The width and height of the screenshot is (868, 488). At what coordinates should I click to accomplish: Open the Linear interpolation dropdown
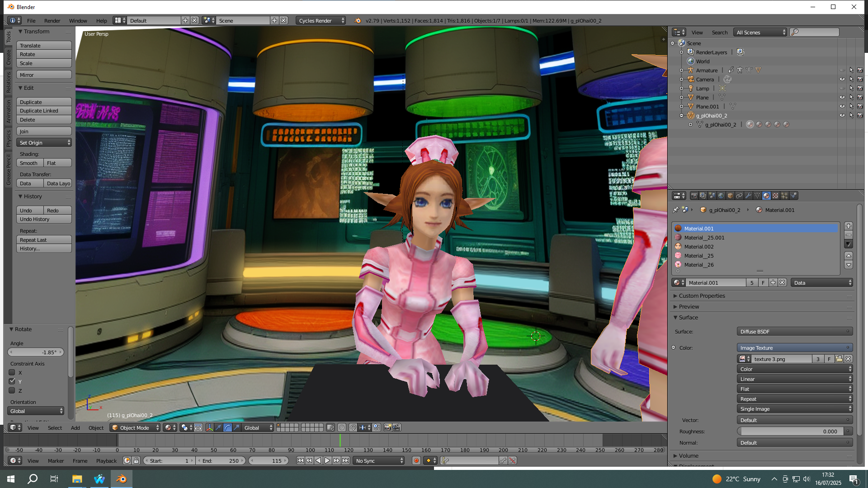point(794,379)
